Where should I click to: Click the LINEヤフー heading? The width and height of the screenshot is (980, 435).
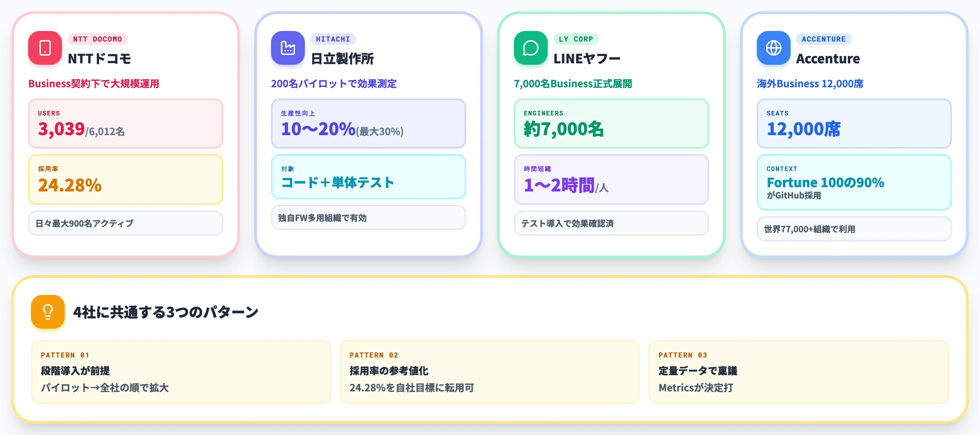(x=587, y=58)
